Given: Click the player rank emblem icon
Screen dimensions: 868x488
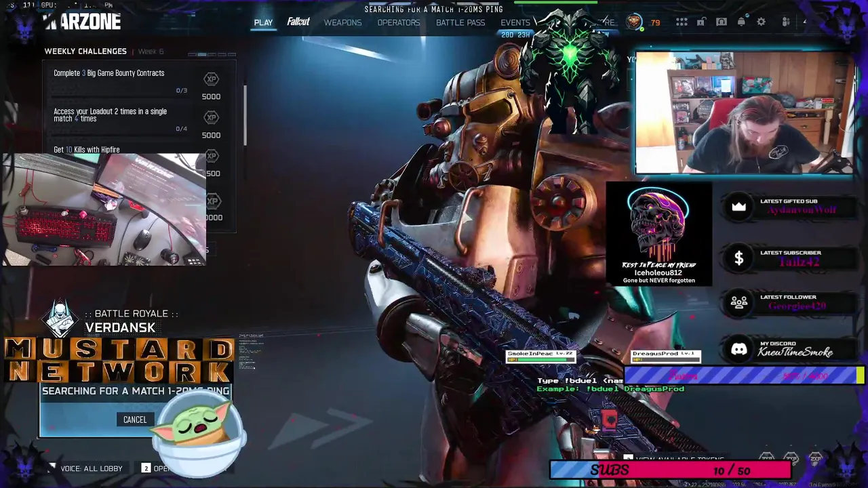Looking at the screenshot, I should click(x=634, y=22).
